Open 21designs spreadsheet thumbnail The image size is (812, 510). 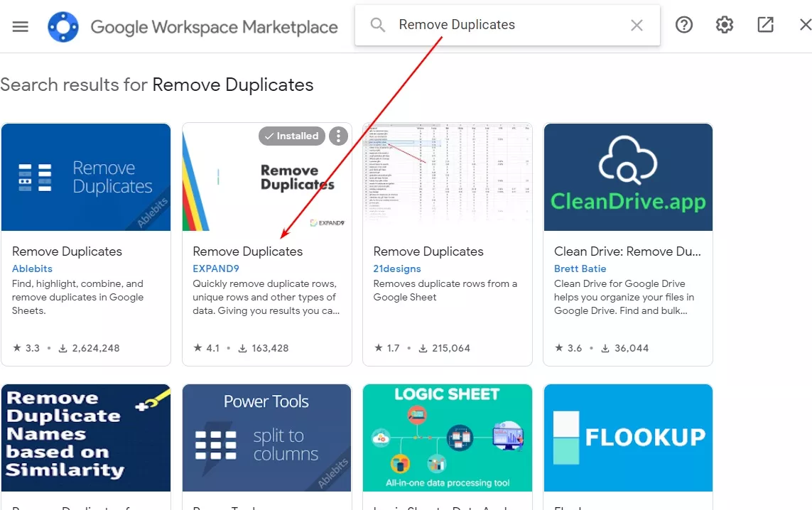pyautogui.click(x=448, y=177)
